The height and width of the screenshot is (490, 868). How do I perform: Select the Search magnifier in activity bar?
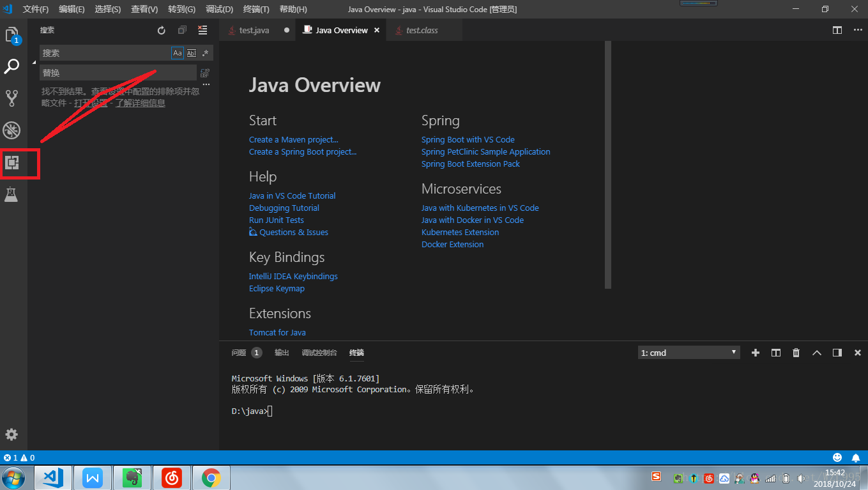(x=12, y=66)
